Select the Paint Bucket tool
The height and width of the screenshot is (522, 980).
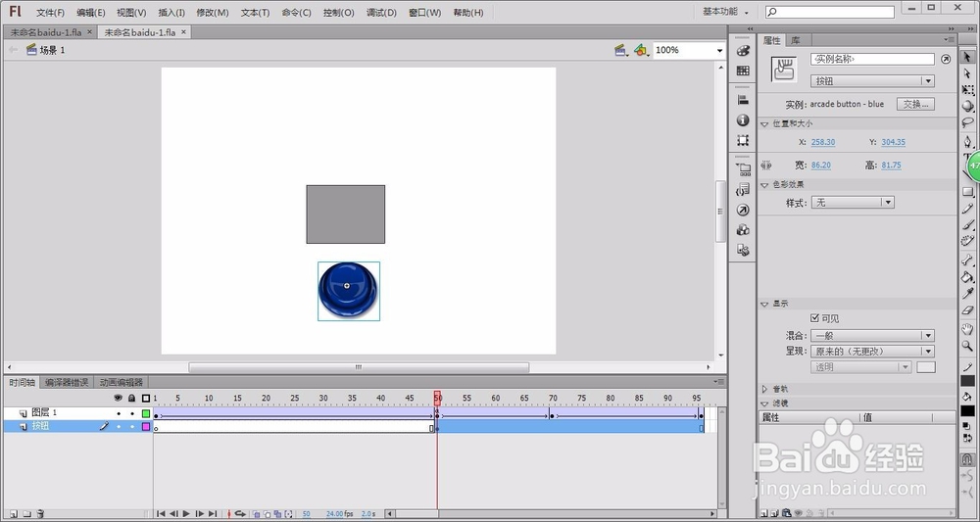pyautogui.click(x=967, y=276)
